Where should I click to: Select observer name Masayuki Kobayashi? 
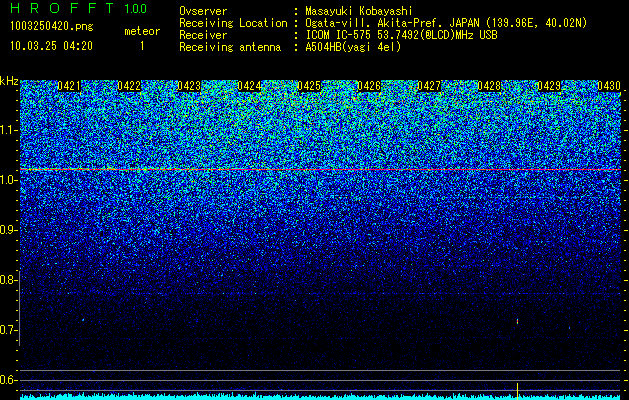[359, 11]
